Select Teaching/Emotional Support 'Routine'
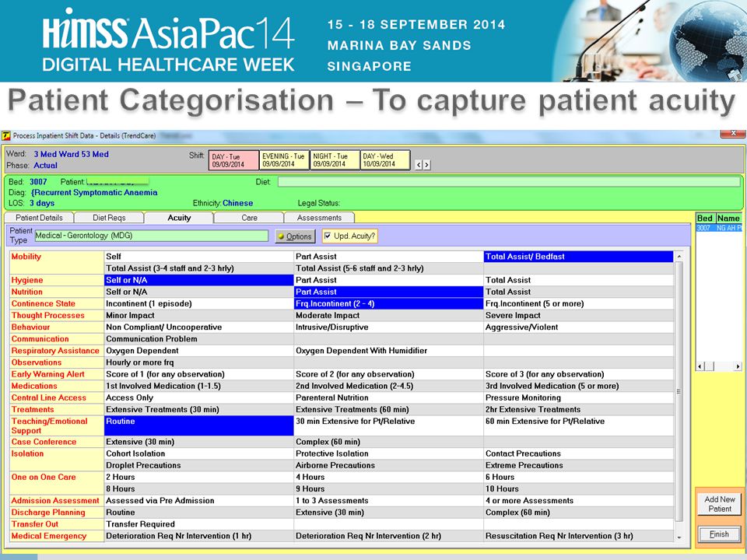747x560 pixels. (199, 425)
